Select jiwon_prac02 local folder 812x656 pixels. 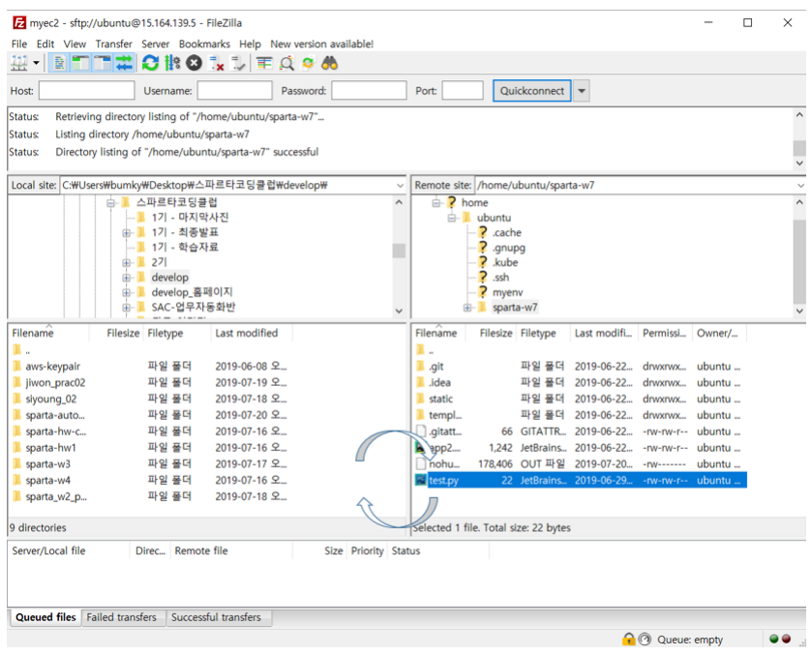click(55, 382)
